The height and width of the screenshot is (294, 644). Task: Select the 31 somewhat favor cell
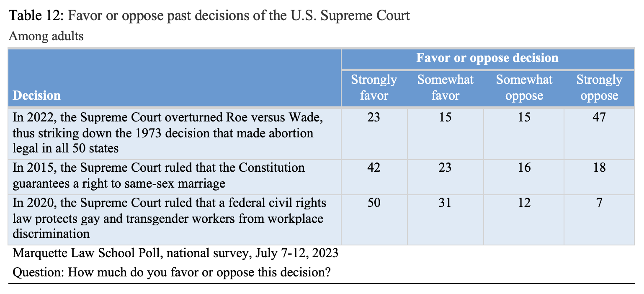[445, 203]
